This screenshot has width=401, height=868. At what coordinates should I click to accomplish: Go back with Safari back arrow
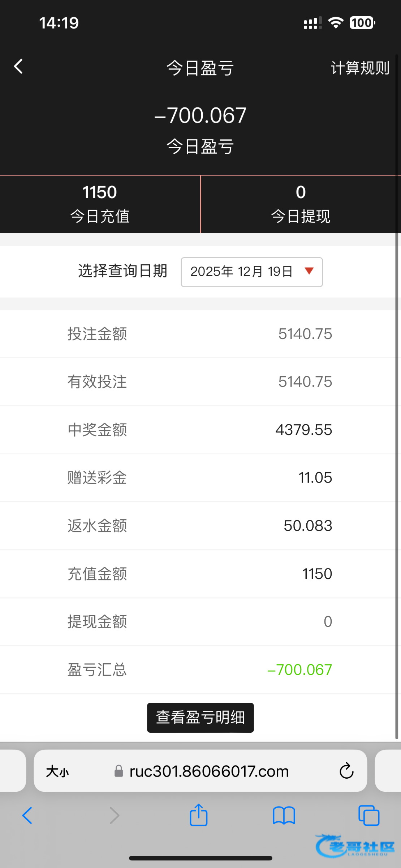(27, 816)
